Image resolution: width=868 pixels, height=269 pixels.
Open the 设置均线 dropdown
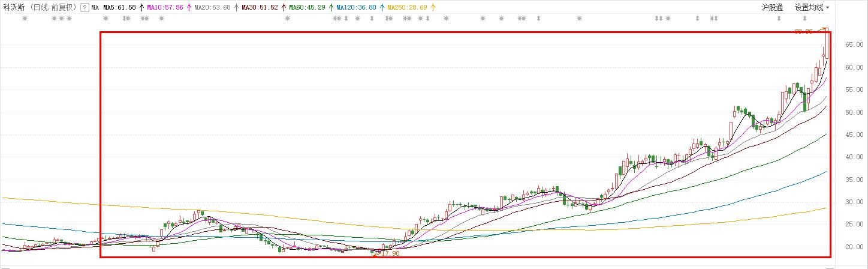(812, 8)
